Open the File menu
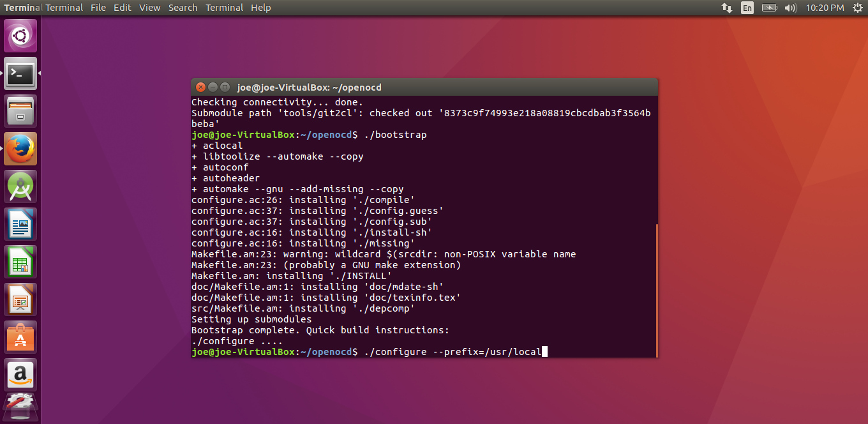The height and width of the screenshot is (424, 868). pos(98,8)
